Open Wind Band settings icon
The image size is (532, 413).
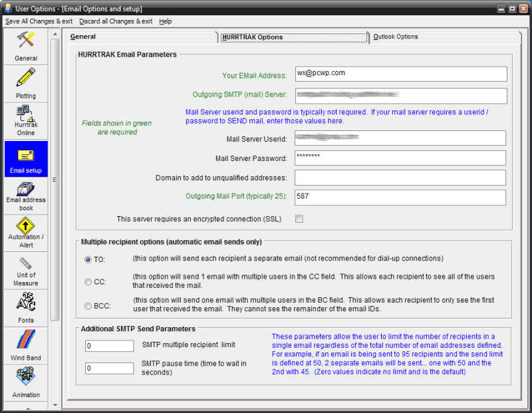[26, 344]
